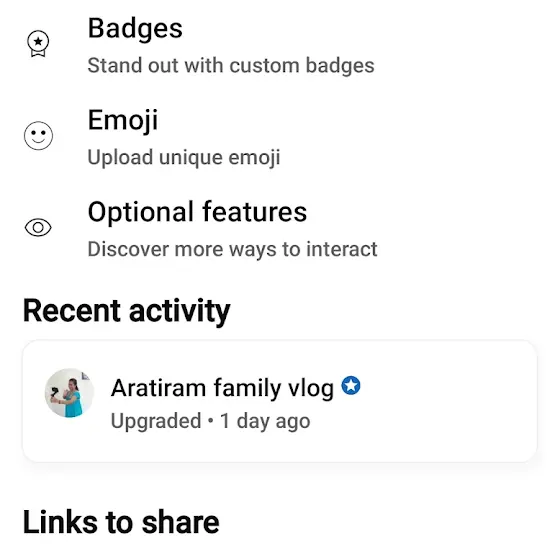Image resolution: width=560 pixels, height=560 pixels.
Task: Open the Aratiram family vlog channel name
Action: pyautogui.click(x=222, y=388)
